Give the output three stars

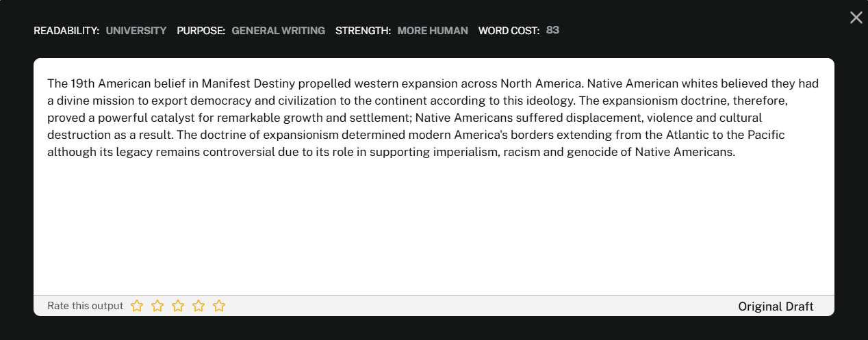click(x=178, y=306)
